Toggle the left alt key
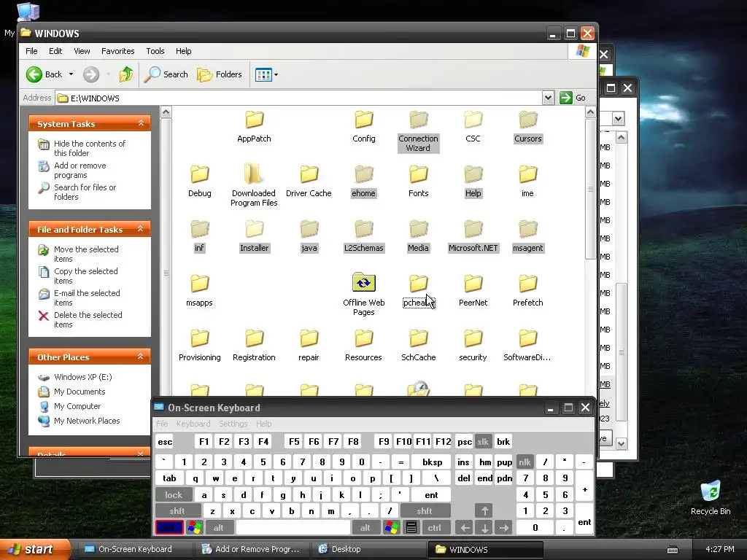747x560 pixels. (219, 527)
